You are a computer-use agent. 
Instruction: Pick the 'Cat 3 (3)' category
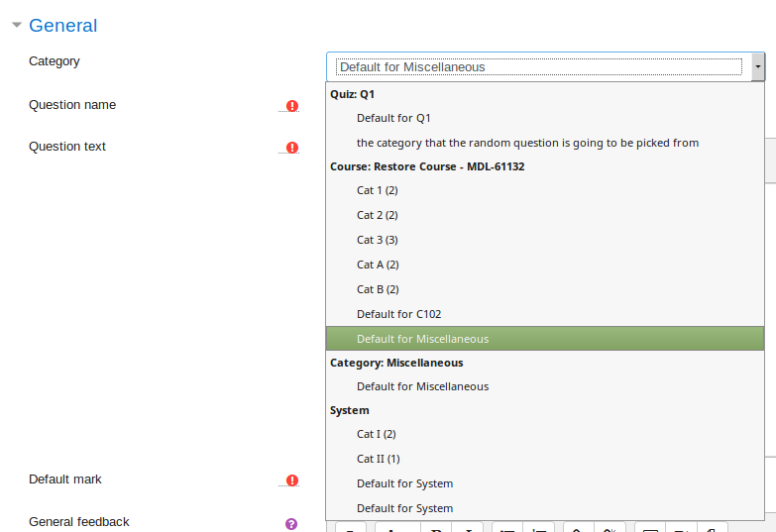545,240
